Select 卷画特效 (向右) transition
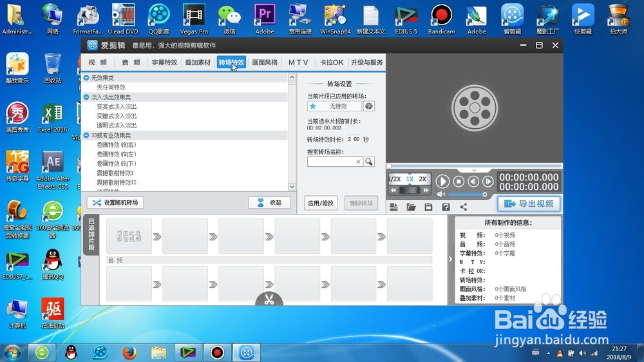The width and height of the screenshot is (644, 362). 116,145
